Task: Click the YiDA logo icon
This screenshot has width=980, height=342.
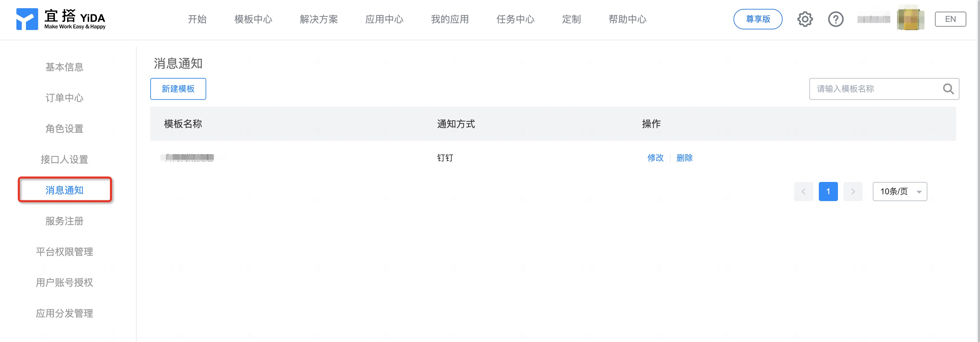Action: [27, 19]
